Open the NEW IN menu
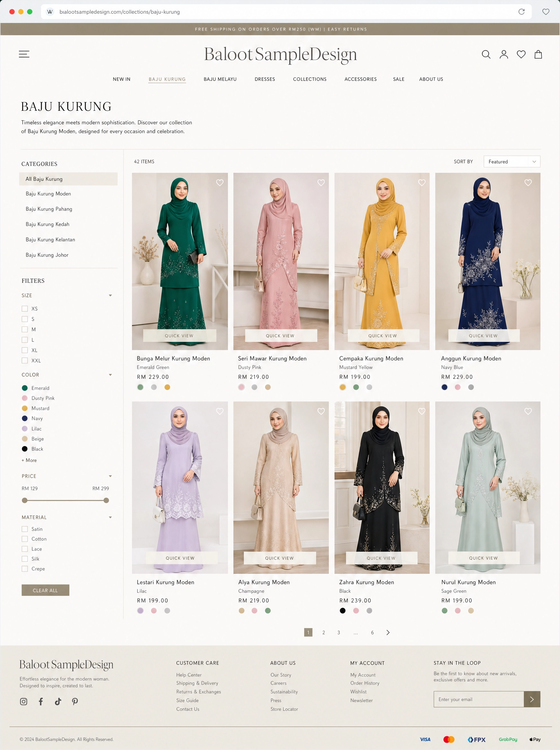The height and width of the screenshot is (750, 560). [x=121, y=79]
